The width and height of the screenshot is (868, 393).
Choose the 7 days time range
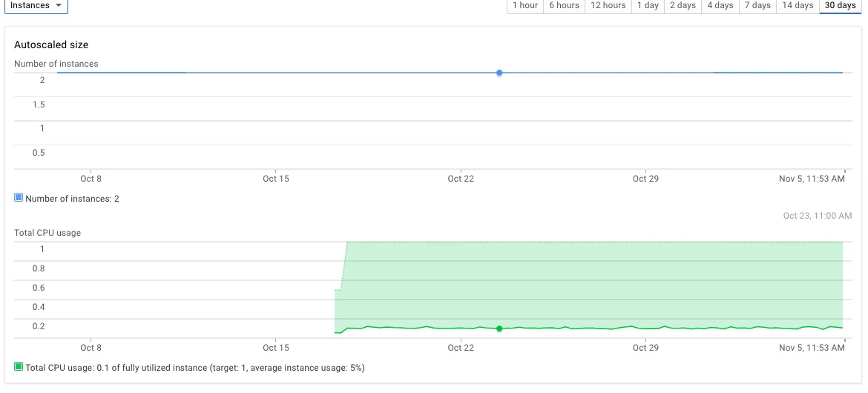tap(757, 5)
